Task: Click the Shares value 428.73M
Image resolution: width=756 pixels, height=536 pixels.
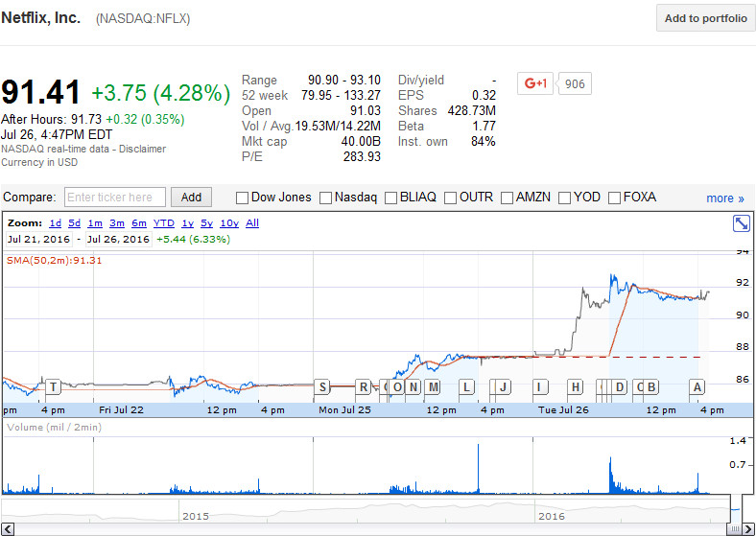Action: coord(471,110)
